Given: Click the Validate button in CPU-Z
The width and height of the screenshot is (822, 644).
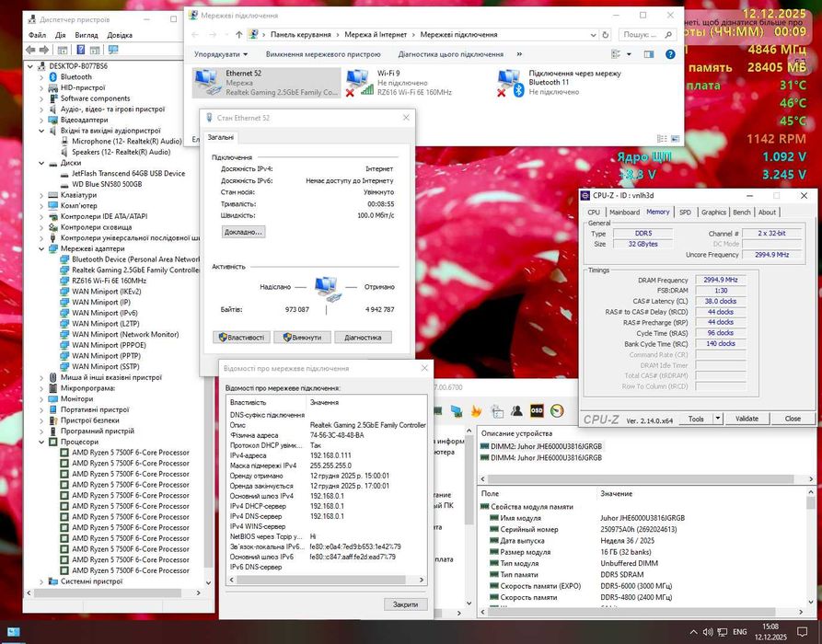Looking at the screenshot, I should [x=747, y=419].
